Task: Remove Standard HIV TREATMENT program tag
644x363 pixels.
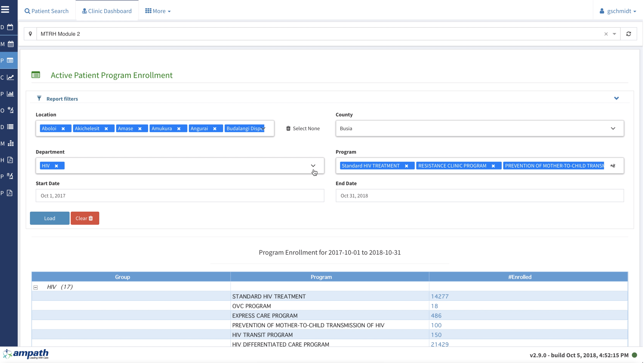Action: 406,166
